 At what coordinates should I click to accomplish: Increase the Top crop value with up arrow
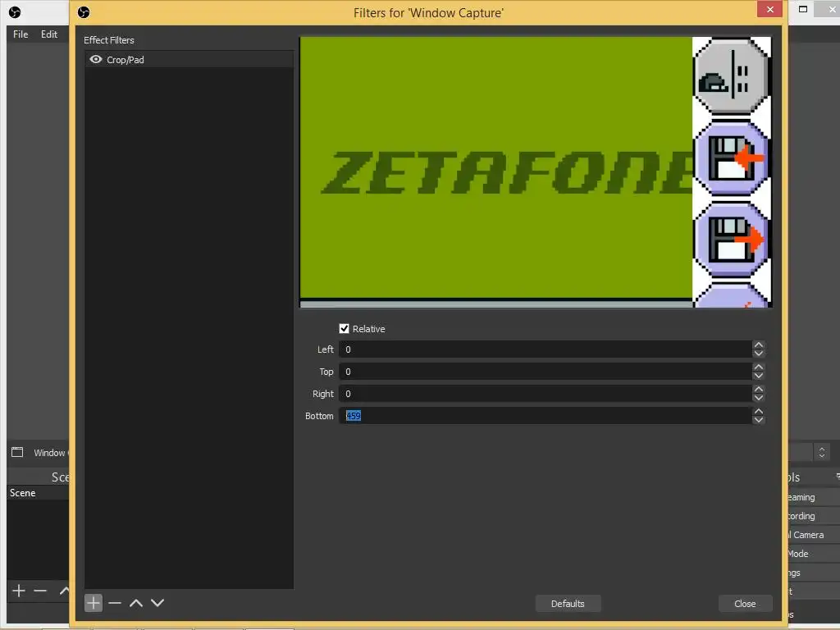(759, 367)
